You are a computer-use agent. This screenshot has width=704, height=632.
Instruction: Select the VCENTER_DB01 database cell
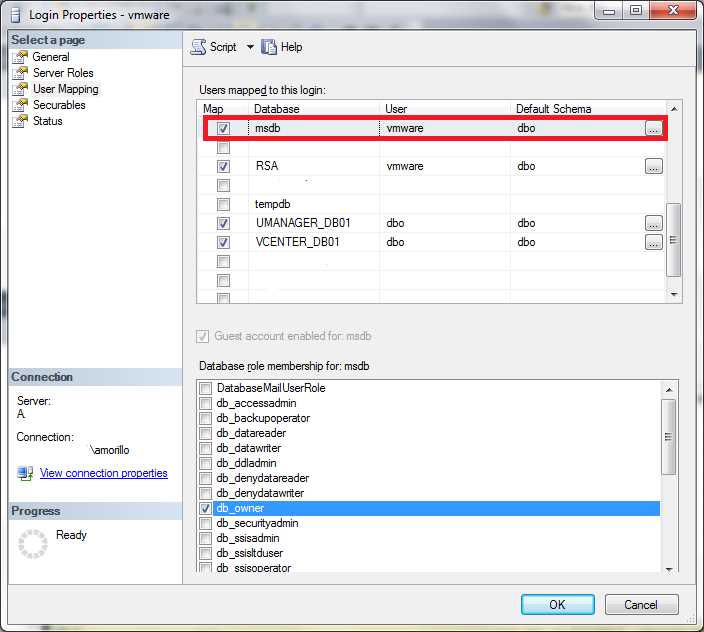coord(314,242)
